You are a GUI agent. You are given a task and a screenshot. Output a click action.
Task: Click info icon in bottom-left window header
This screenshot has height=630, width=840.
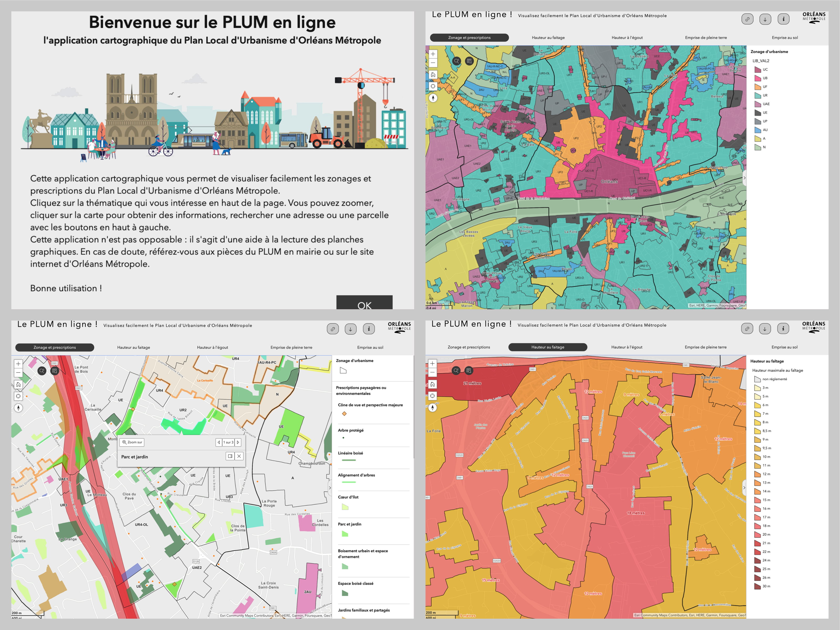point(369,329)
